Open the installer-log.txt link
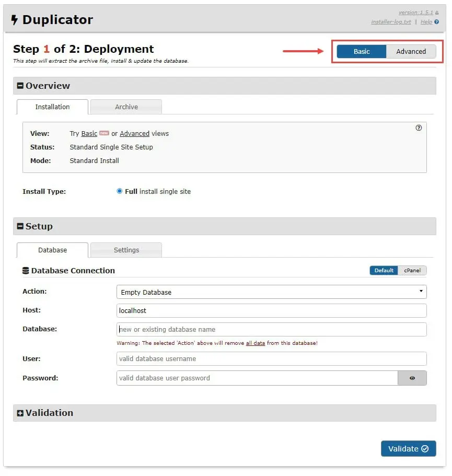Screen dimensions: 452x476 coord(391,22)
